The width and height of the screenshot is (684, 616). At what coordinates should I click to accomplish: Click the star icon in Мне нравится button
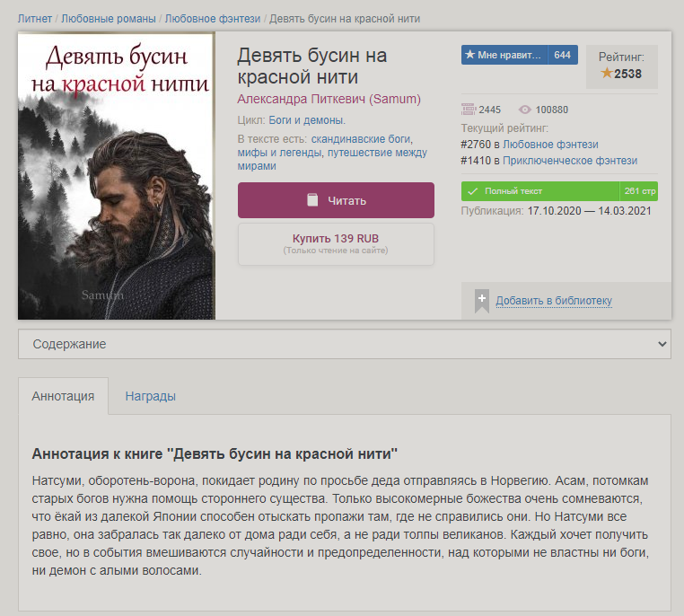[469, 55]
